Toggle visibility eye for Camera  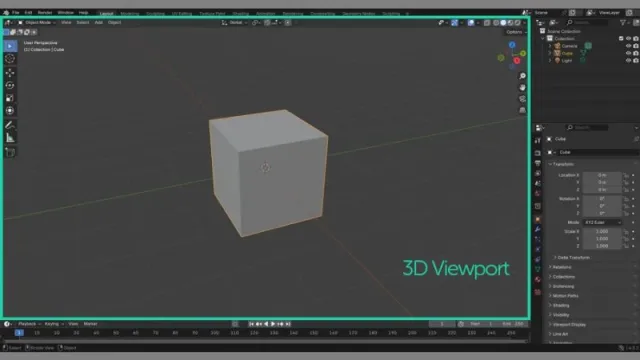coord(628,46)
